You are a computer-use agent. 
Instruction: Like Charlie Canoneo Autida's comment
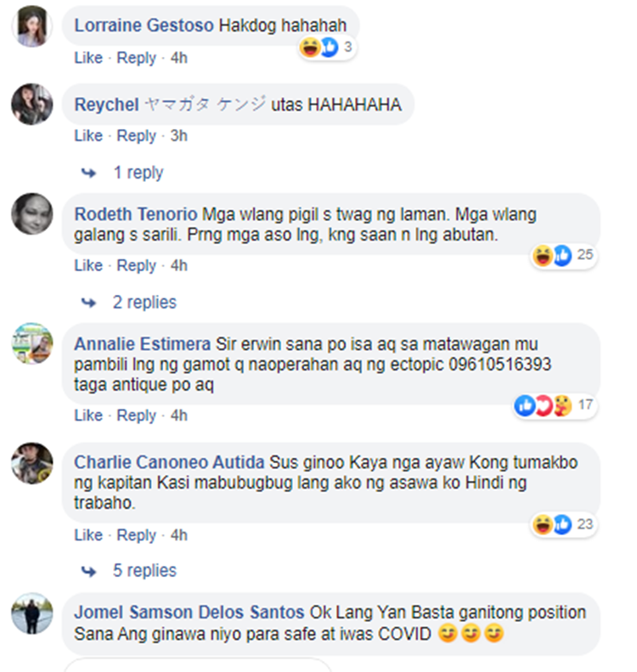point(88,535)
